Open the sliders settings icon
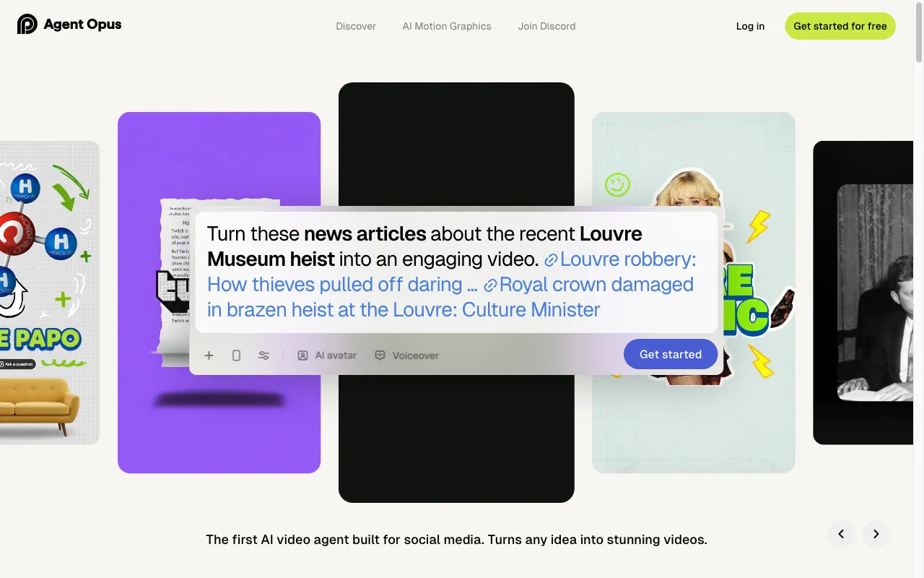 click(263, 355)
